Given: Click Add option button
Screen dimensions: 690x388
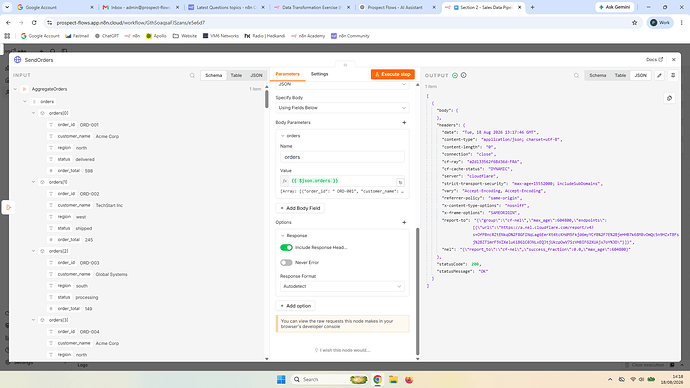Looking at the screenshot, I should (295, 306).
